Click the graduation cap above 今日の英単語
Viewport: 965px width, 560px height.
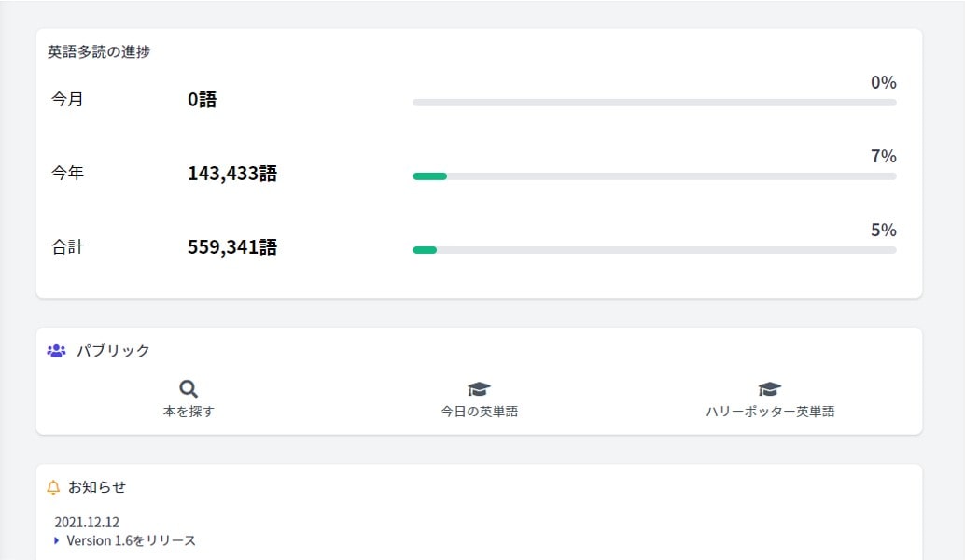pyautogui.click(x=479, y=389)
